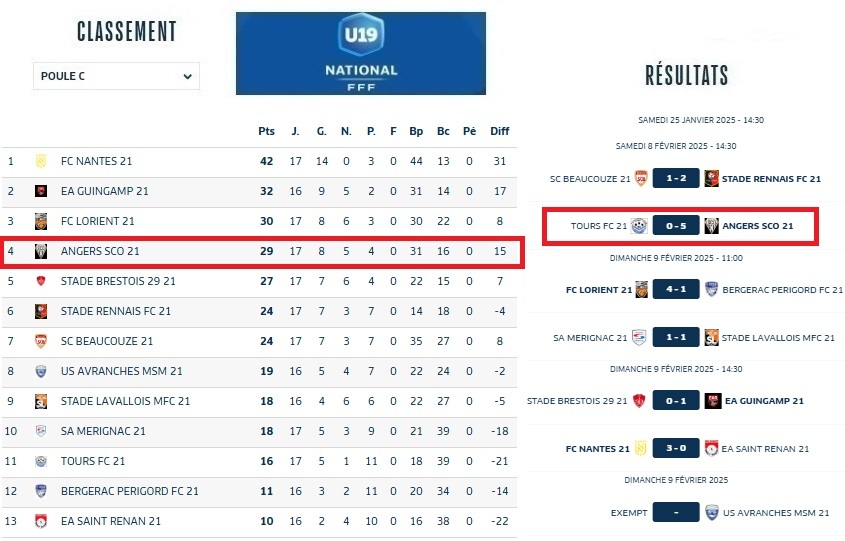Click the 3 - 0 Nantes–Saint Renan score
This screenshot has width=845, height=541.
tap(675, 448)
